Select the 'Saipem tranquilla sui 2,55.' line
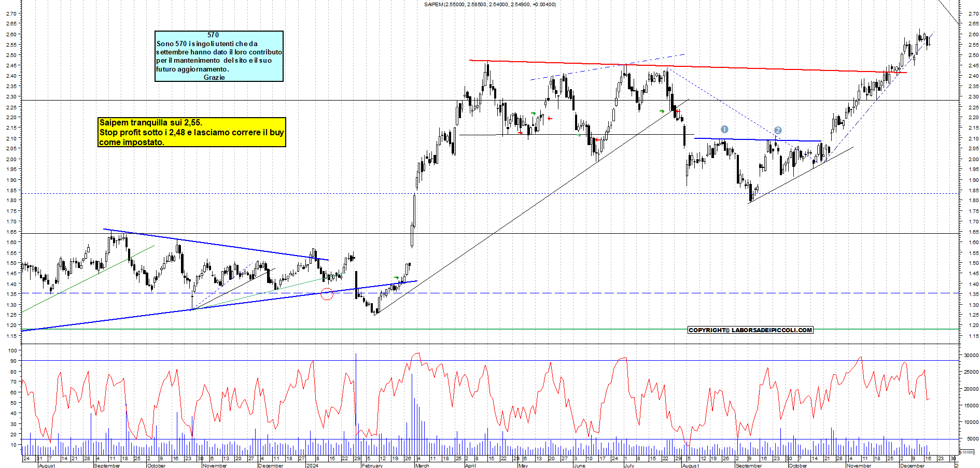Screen dimensions: 980x468 click(151, 123)
